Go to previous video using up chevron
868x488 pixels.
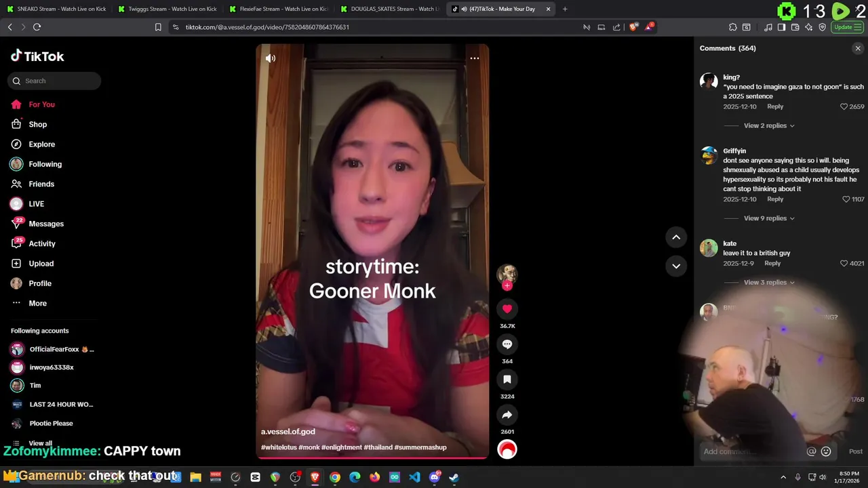click(x=676, y=237)
